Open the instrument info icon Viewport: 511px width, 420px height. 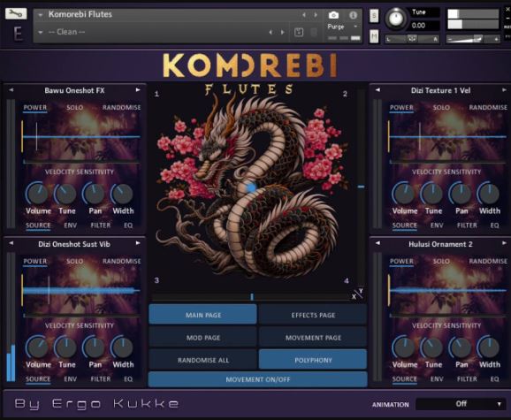coord(353,15)
